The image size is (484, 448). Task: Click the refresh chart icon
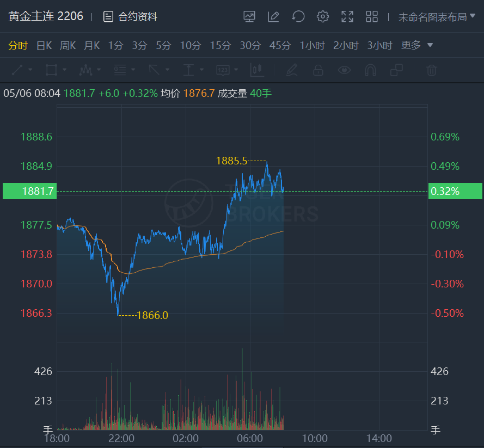(298, 17)
